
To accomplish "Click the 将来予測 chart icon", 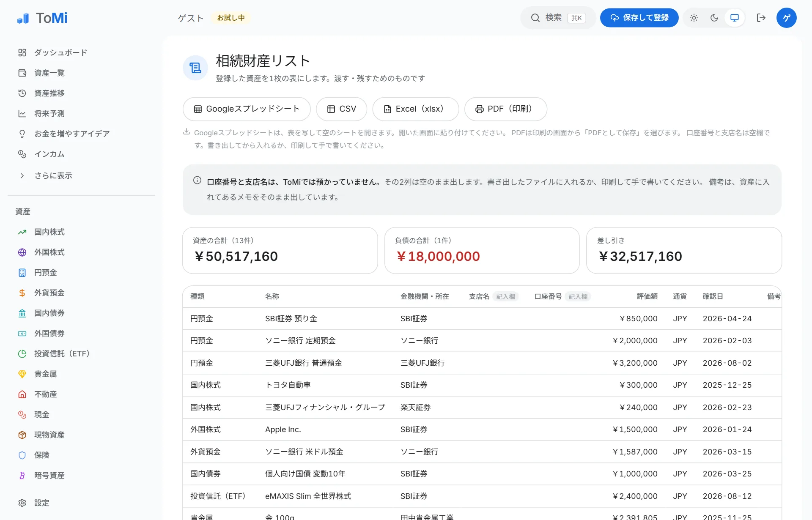I will pyautogui.click(x=22, y=113).
